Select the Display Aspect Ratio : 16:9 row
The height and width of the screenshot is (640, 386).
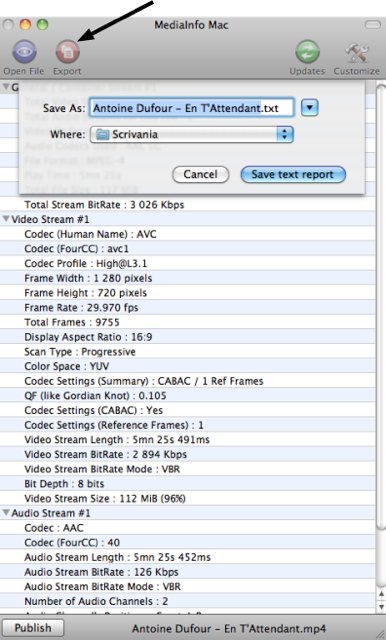[187, 337]
